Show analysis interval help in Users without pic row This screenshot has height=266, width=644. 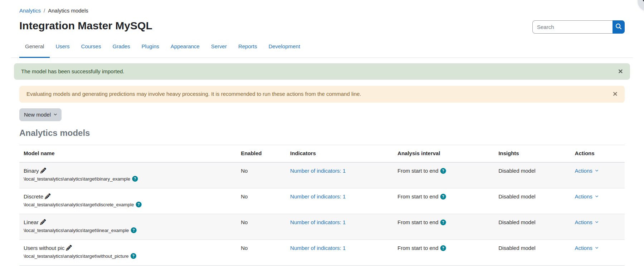[443, 248]
